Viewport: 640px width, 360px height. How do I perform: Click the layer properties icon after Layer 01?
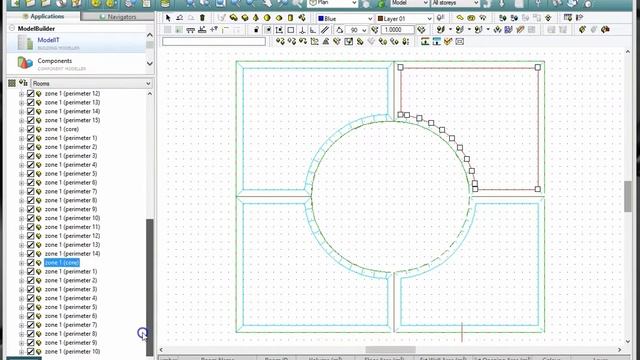pyautogui.click(x=440, y=18)
